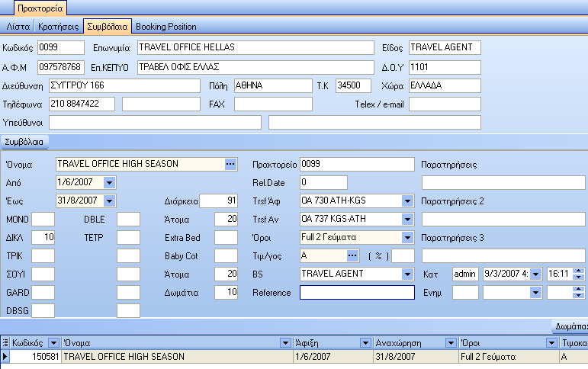Click the Χώρα field ΕΛΛΑΔΑ
The width and height of the screenshot is (588, 369).
445,86
